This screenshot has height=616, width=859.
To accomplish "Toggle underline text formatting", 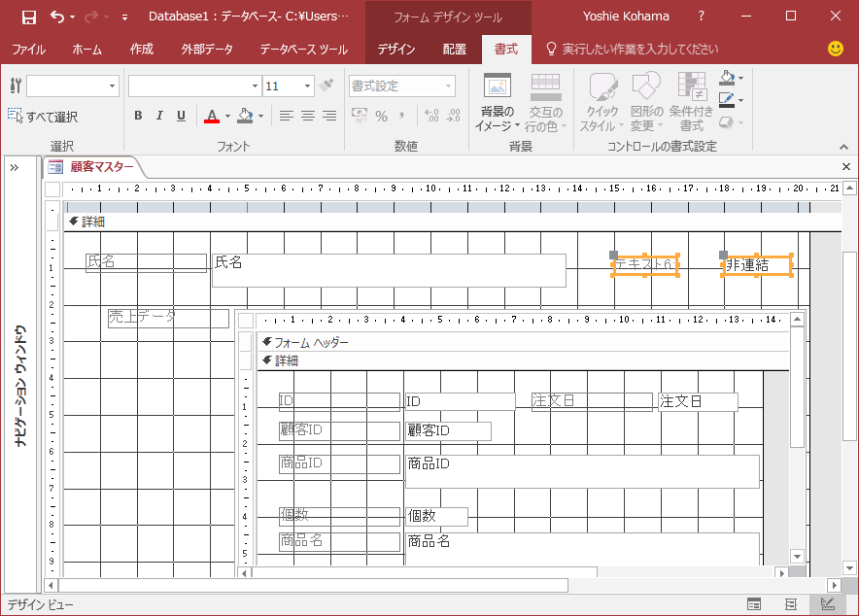I will tap(181, 116).
